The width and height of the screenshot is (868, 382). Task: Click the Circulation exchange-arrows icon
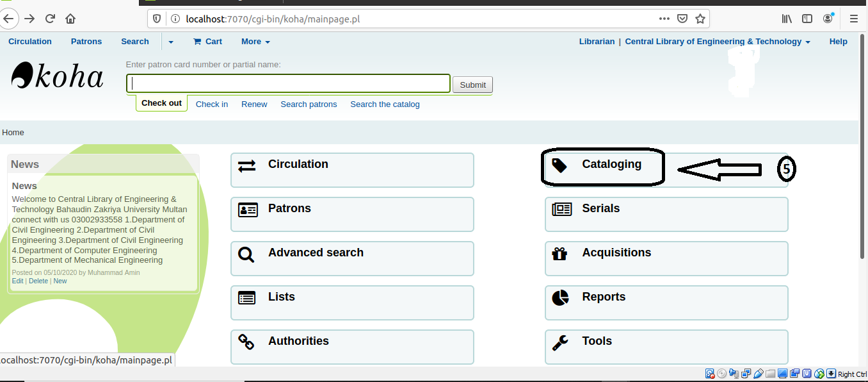[246, 166]
